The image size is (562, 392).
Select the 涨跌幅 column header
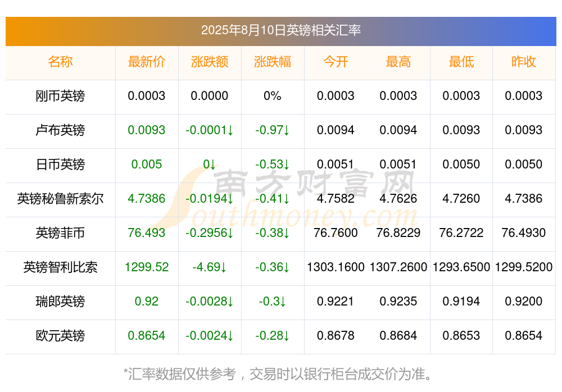(x=273, y=62)
